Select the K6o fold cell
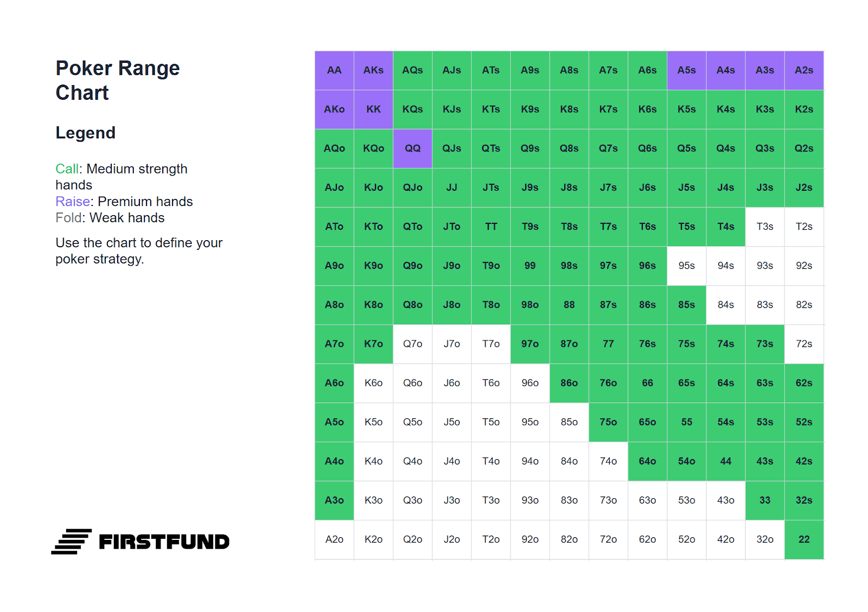 click(373, 383)
